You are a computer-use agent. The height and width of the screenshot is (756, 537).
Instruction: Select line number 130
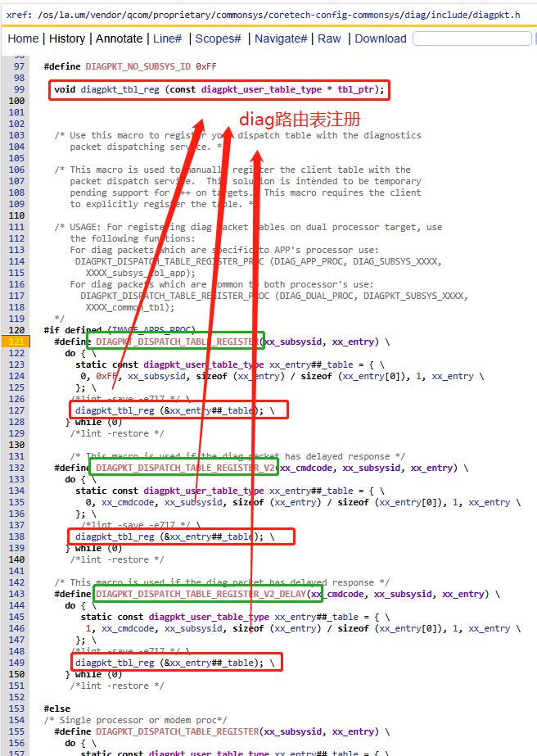click(x=16, y=445)
